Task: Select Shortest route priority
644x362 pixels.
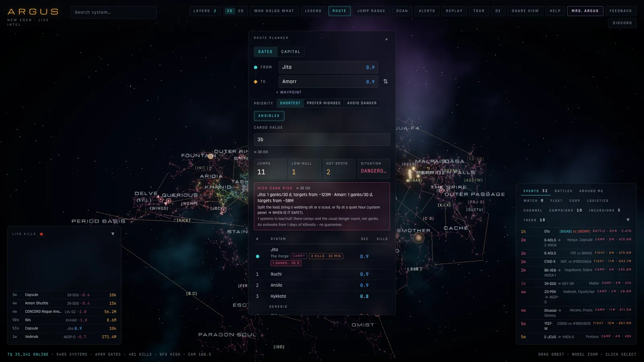Action: (x=290, y=103)
